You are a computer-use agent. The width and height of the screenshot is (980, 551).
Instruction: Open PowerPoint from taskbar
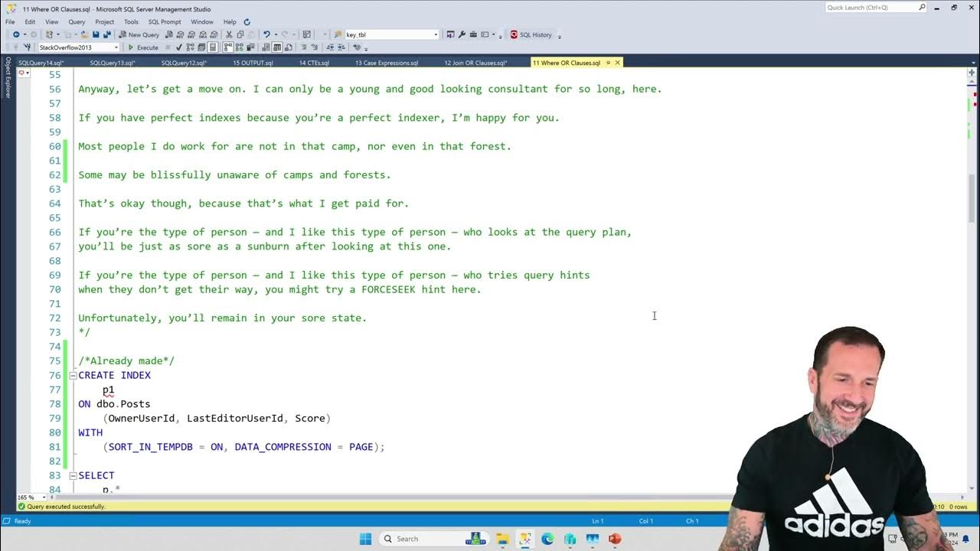[x=614, y=539]
